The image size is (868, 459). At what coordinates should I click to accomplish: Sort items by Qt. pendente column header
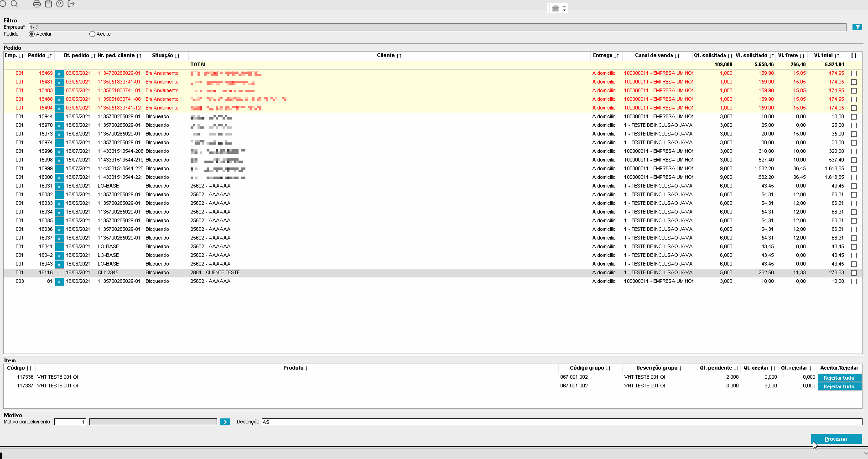[719, 368]
